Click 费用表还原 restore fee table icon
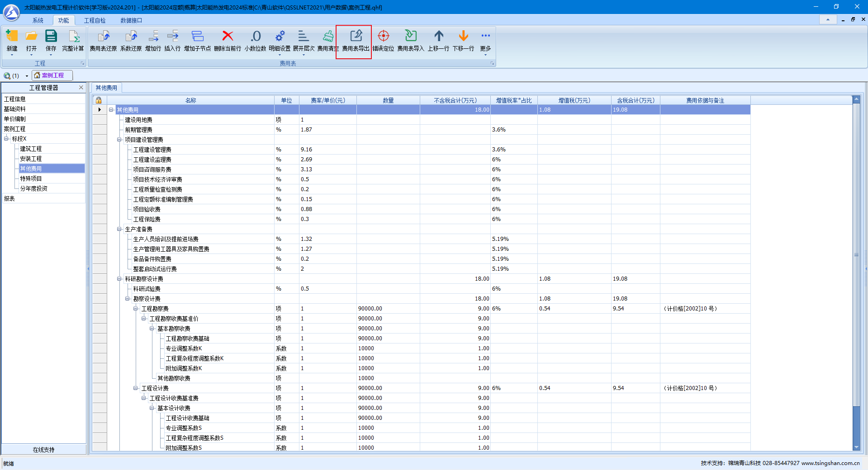868x470 pixels. (103, 36)
